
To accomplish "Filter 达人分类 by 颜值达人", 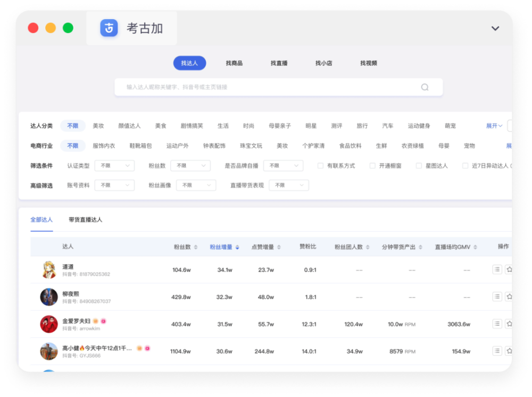I will click(129, 126).
